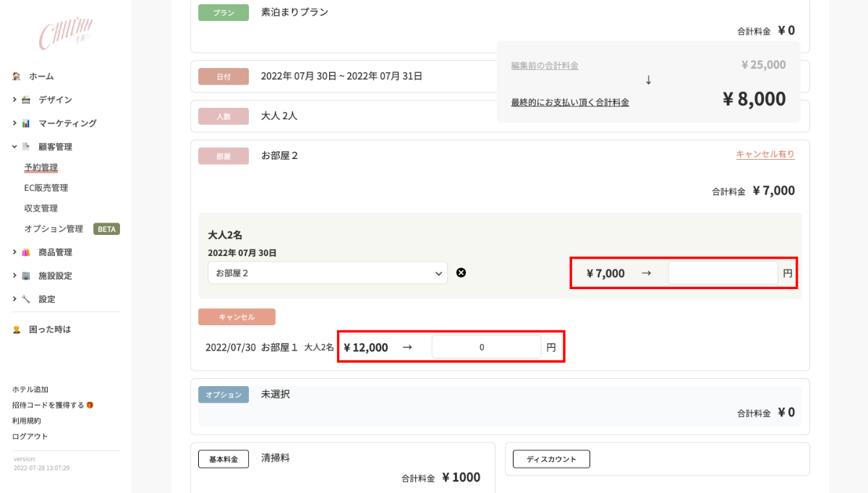
Task: Click the ログアウト link
Action: point(30,437)
